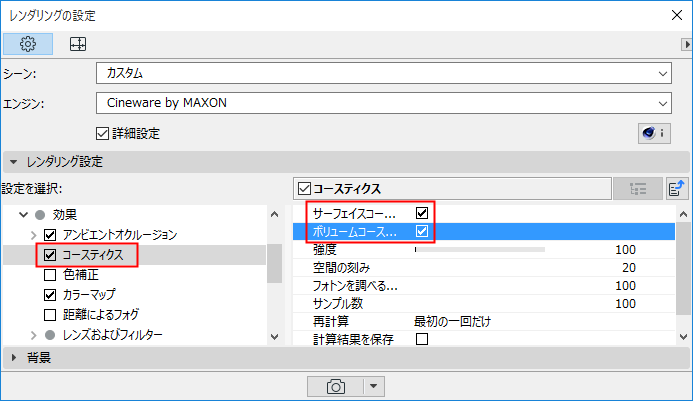Image resolution: width=693 pixels, height=401 pixels.
Task: Select the 強度 row label
Action: pyautogui.click(x=325, y=250)
